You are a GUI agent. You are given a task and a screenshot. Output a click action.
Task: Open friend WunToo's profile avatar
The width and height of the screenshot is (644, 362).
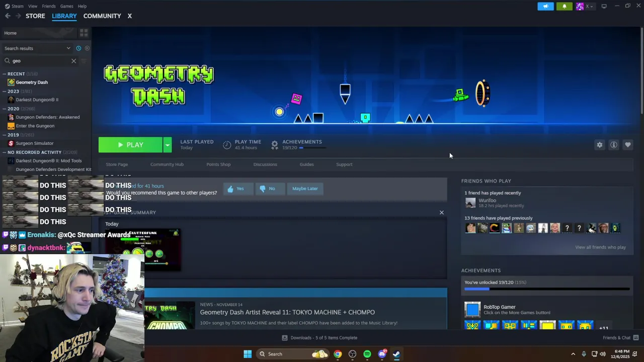tap(470, 203)
